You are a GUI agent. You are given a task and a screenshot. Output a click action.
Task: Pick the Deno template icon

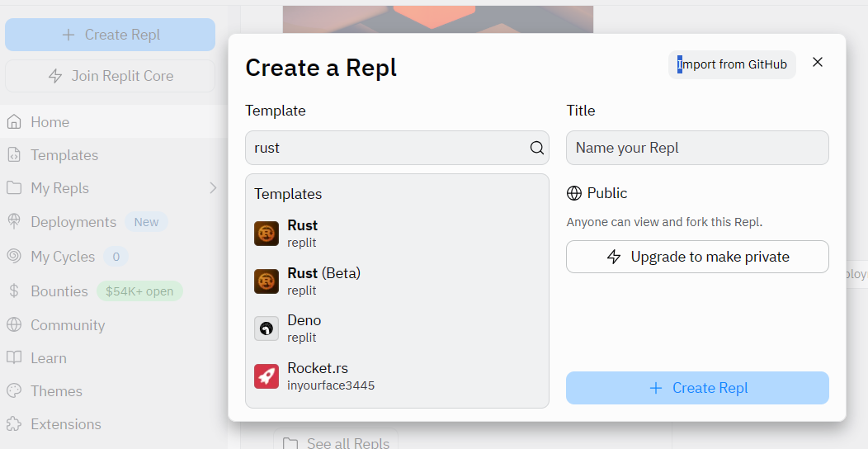click(267, 328)
